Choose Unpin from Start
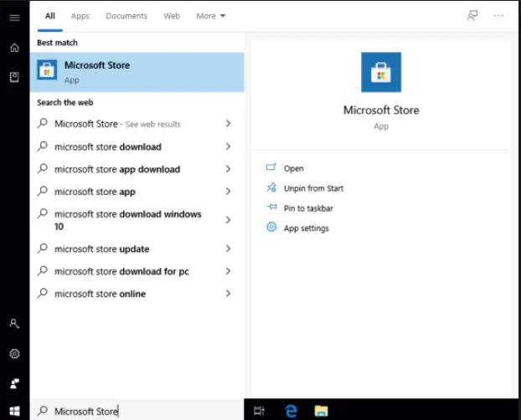 pyautogui.click(x=313, y=188)
